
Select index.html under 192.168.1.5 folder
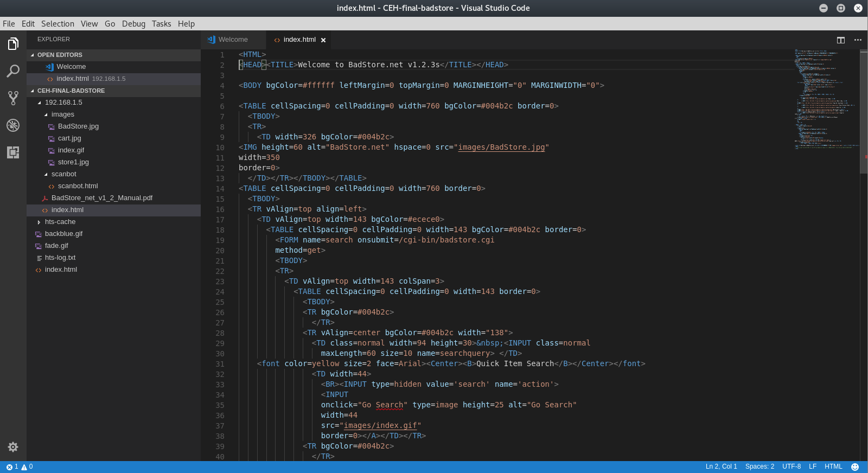coord(113,210)
